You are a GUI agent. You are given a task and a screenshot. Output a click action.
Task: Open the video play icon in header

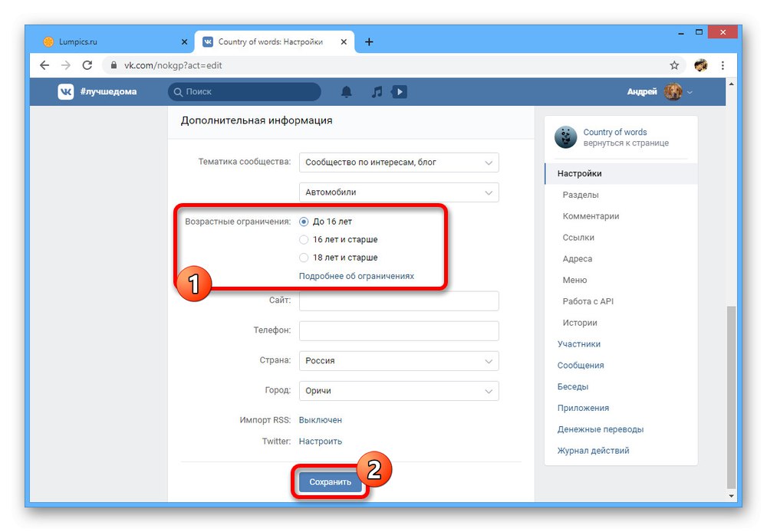click(x=399, y=91)
